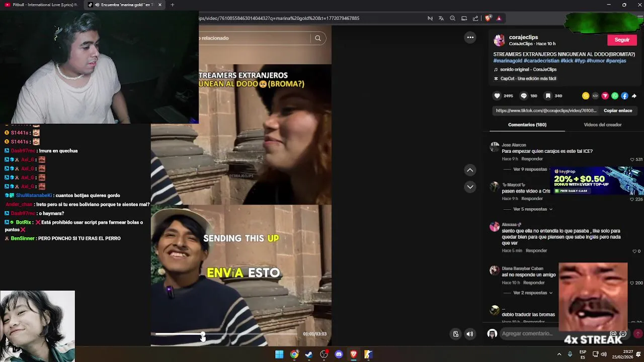Open 'sonido original - CoraJeClips' sound link

coord(528,69)
